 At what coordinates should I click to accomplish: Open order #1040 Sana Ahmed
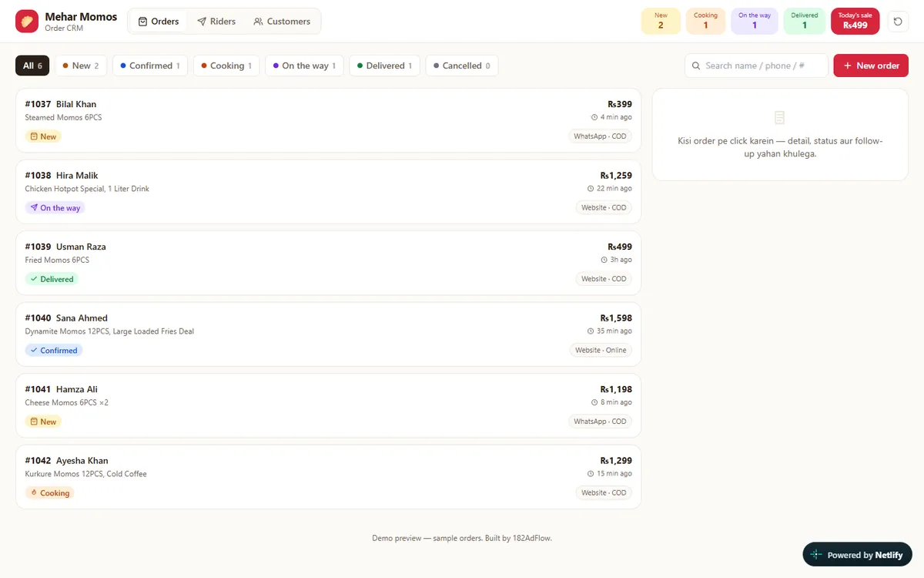[x=328, y=334]
